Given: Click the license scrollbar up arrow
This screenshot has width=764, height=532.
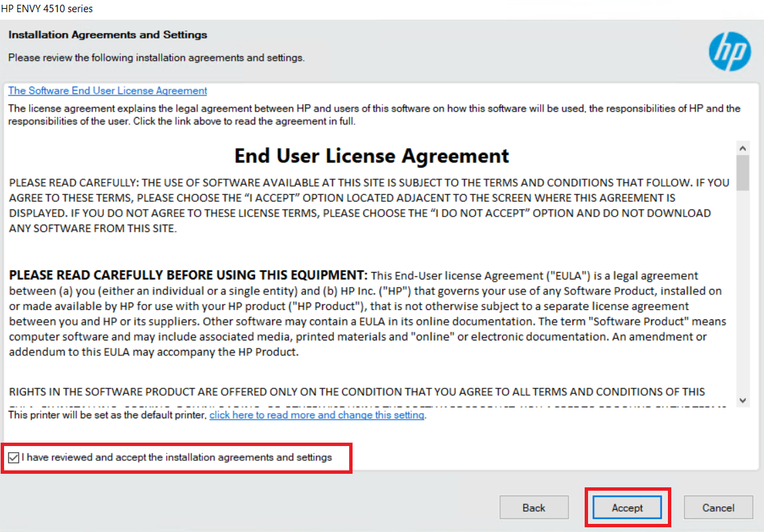Looking at the screenshot, I should [743, 148].
